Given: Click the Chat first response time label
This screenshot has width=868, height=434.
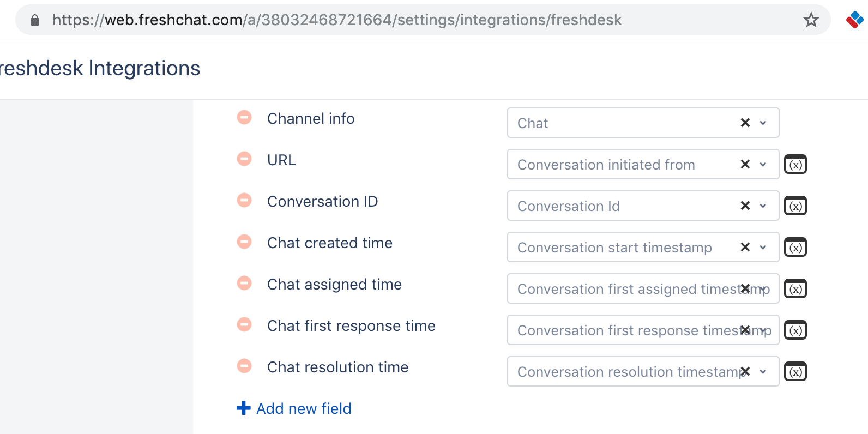Looking at the screenshot, I should (351, 325).
